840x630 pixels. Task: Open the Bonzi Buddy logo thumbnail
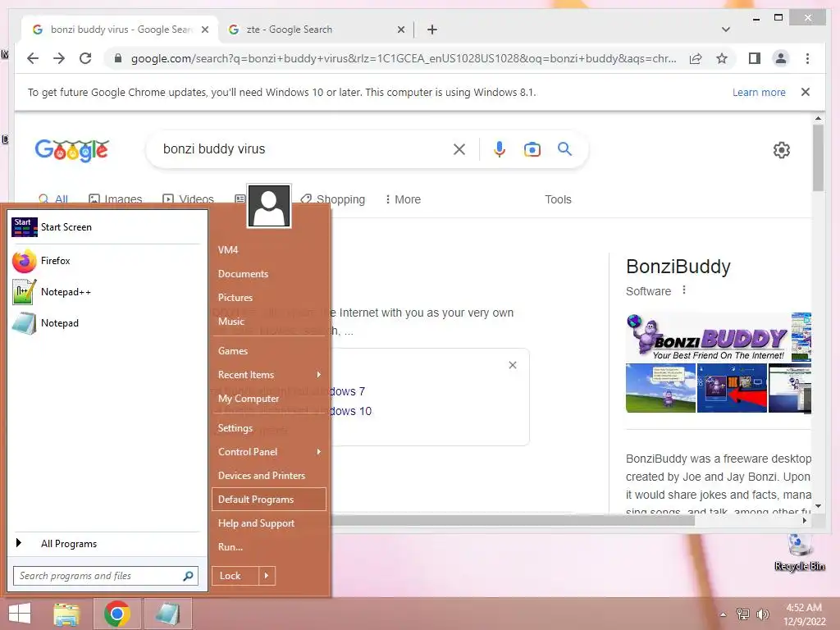[x=708, y=337]
